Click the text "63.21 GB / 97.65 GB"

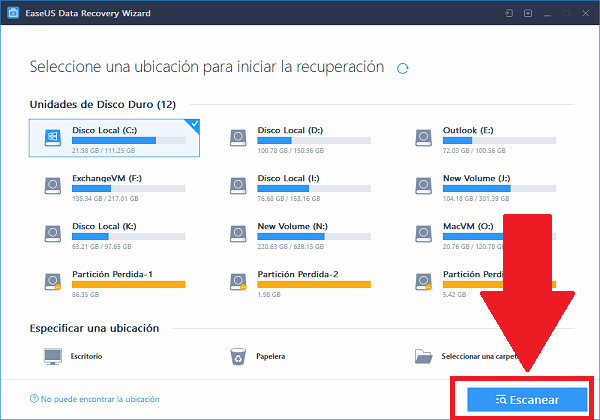pyautogui.click(x=101, y=247)
